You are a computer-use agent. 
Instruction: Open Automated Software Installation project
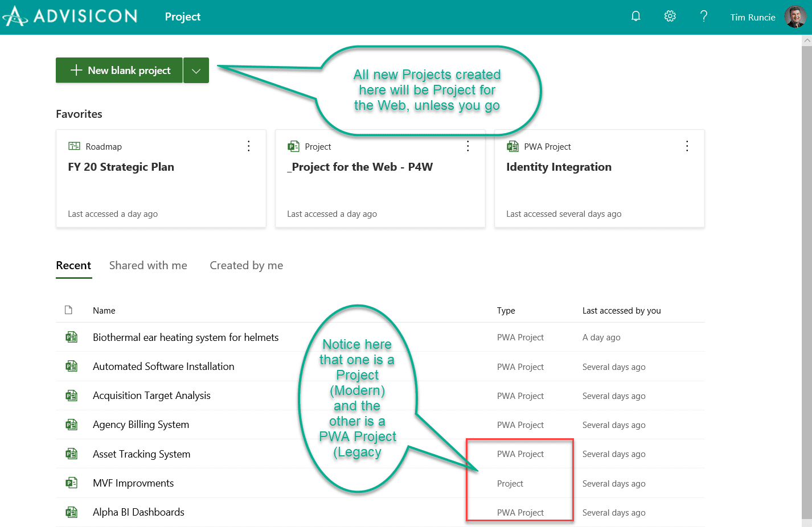tap(163, 367)
